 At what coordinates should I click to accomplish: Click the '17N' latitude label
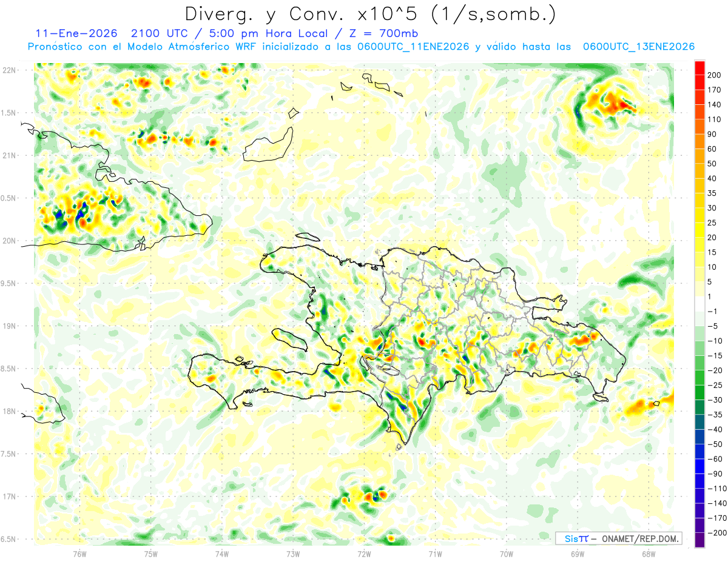(x=9, y=497)
